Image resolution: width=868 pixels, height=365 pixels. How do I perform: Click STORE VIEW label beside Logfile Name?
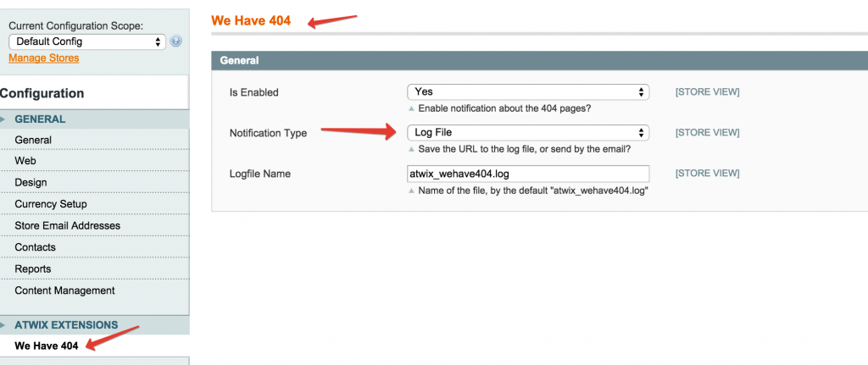pos(707,174)
